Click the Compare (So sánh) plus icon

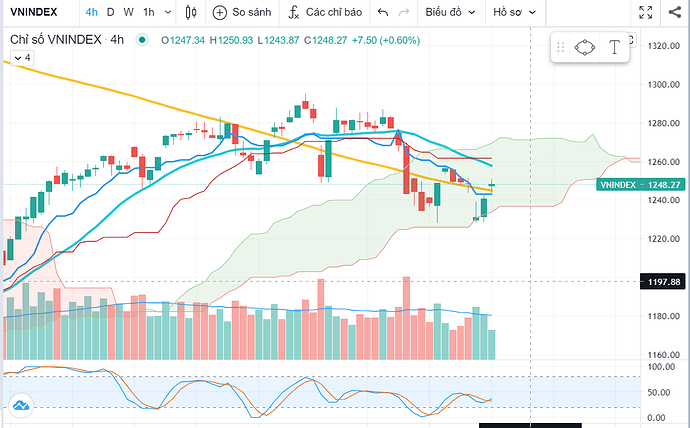click(220, 13)
